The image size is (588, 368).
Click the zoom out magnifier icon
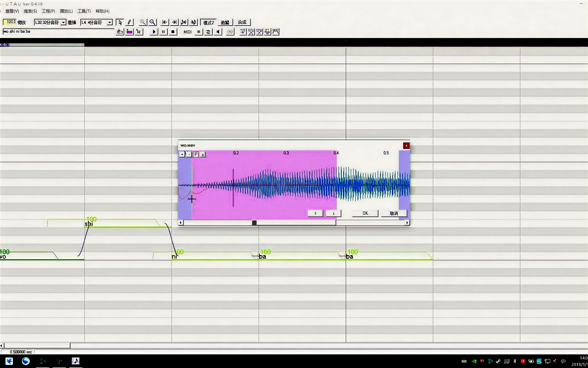(x=153, y=22)
